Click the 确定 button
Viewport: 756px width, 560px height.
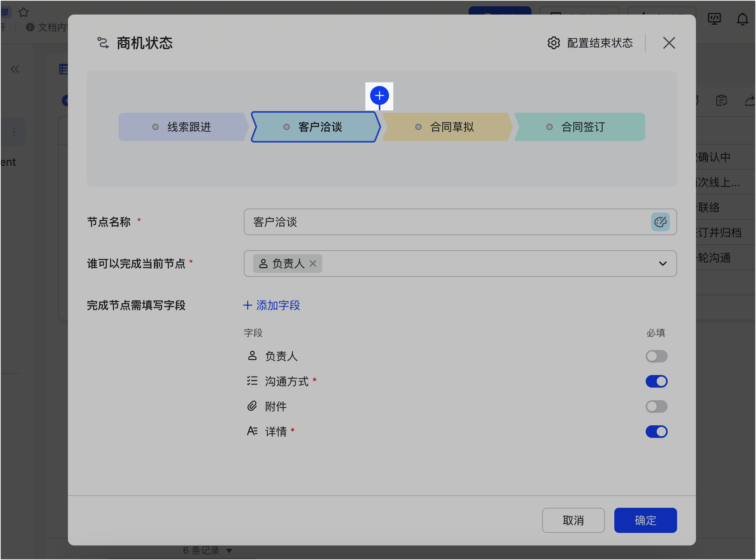coord(645,520)
